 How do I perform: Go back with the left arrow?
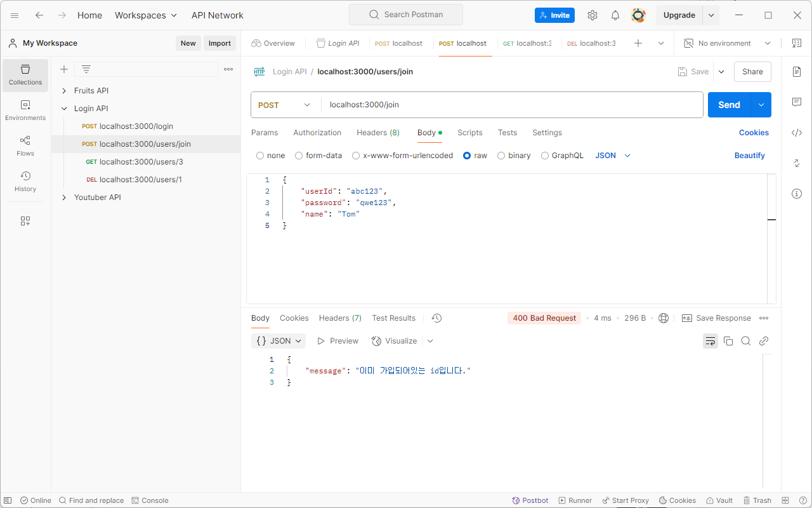39,15
